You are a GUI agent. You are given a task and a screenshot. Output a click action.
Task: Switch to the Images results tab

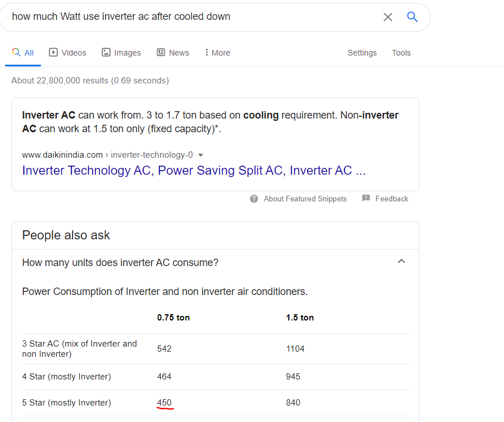click(121, 53)
